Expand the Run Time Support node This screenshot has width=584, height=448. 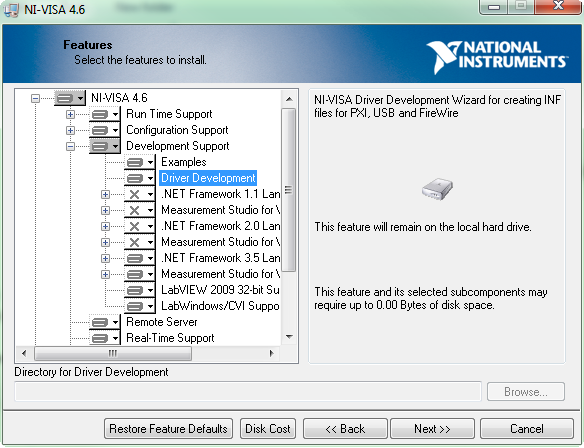[70, 114]
